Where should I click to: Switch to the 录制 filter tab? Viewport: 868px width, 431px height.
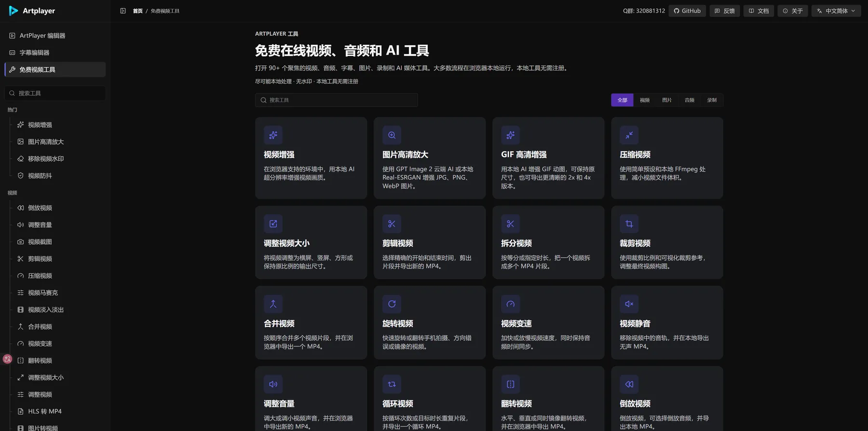(712, 100)
